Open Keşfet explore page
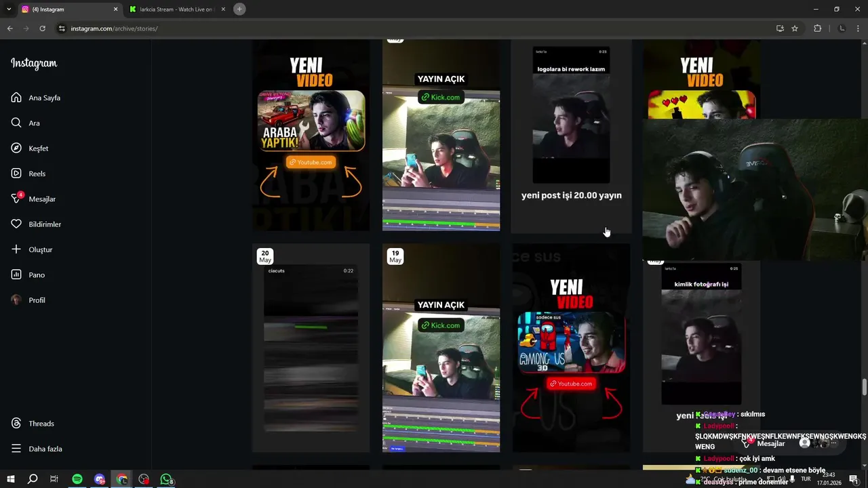This screenshot has height=488, width=868. (x=30, y=148)
